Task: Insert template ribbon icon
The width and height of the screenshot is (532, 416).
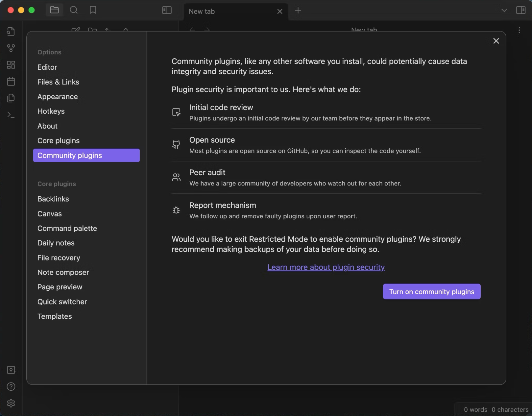Action: (x=11, y=98)
